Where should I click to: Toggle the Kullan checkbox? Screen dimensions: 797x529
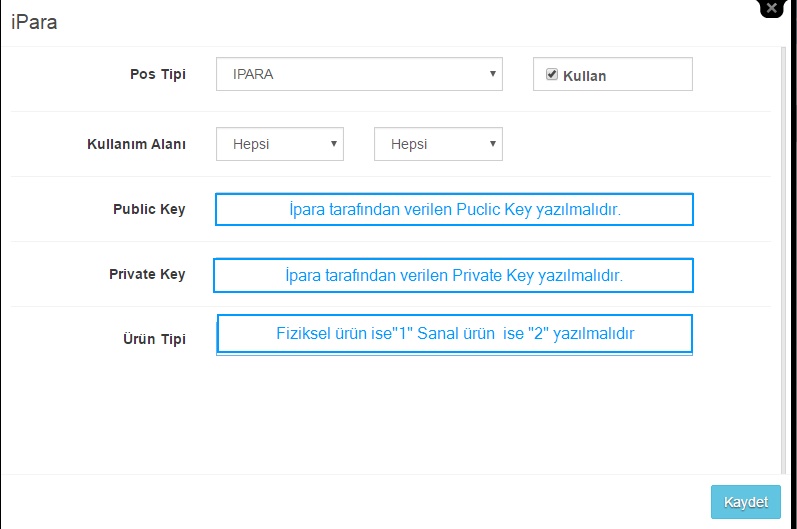coord(551,74)
